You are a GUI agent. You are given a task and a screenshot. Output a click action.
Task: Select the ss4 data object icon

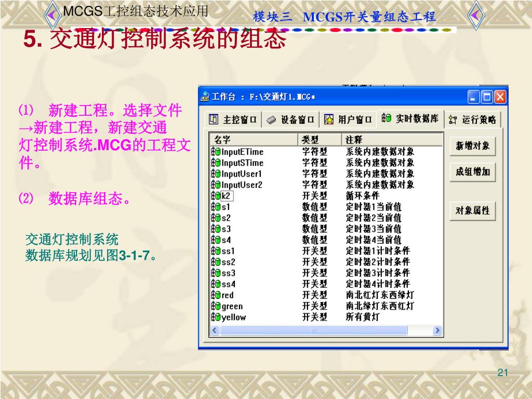pos(216,284)
